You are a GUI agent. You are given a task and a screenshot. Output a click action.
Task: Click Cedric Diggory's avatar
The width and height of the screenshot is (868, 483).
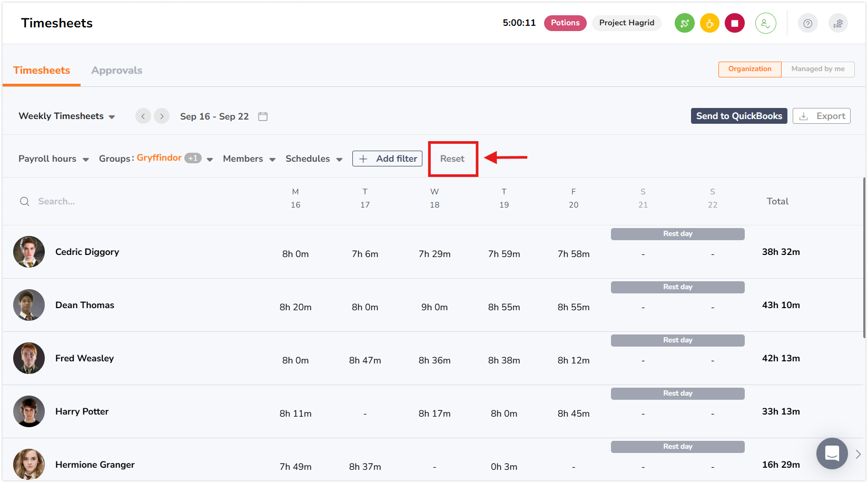(x=29, y=252)
